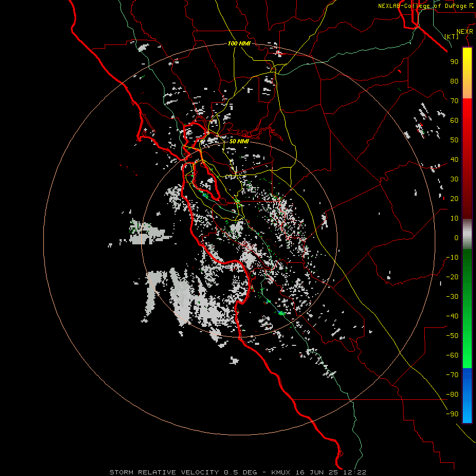
Task: Click the 0 value on the color scale
Action: pyautogui.click(x=456, y=237)
